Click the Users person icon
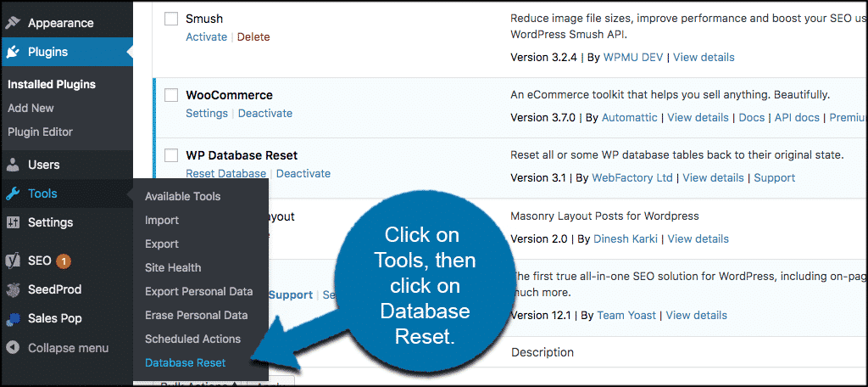This screenshot has width=868, height=387. click(13, 165)
